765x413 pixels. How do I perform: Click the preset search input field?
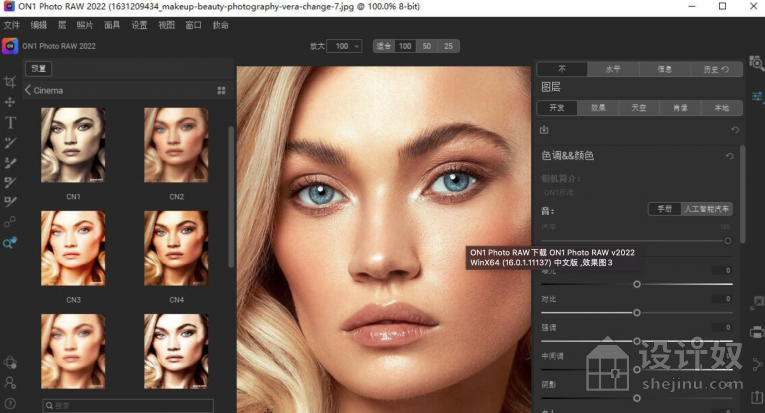[128, 405]
